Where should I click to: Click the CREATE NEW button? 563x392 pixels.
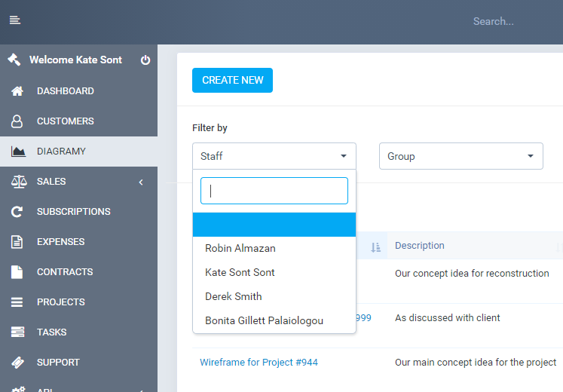pyautogui.click(x=232, y=80)
